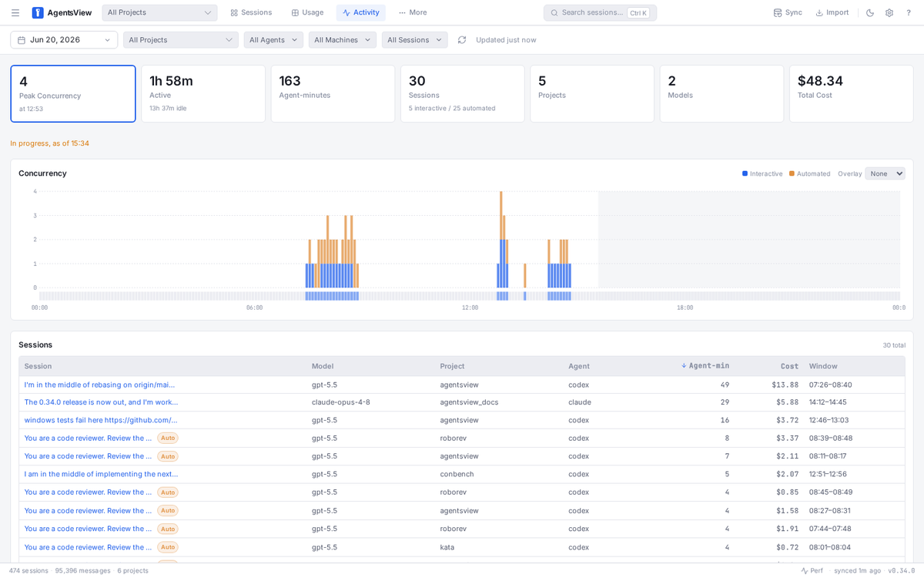Click the v0.34.0 version label
Screen dimensions: 924x578
pyautogui.click(x=901, y=571)
